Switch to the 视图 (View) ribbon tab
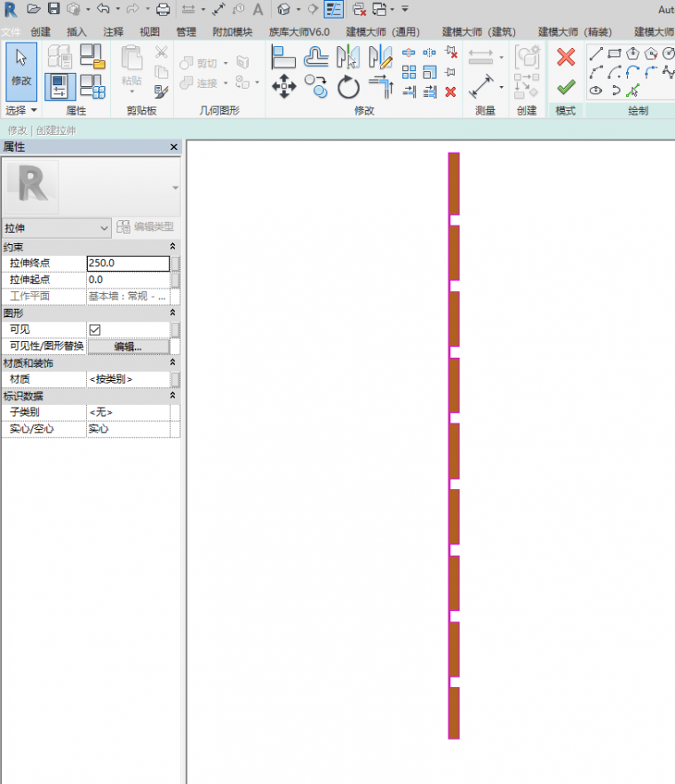Screen dimensions: 675x784 149,32
